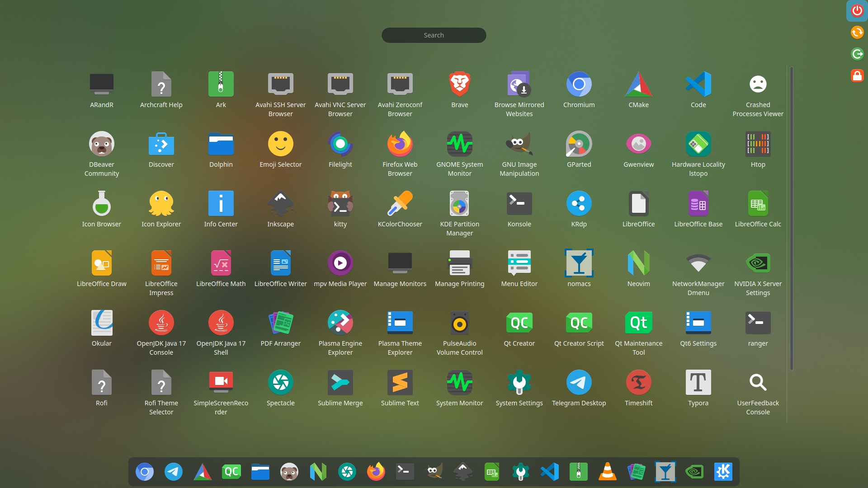
Task: Open Code in the app grid
Action: pyautogui.click(x=698, y=90)
